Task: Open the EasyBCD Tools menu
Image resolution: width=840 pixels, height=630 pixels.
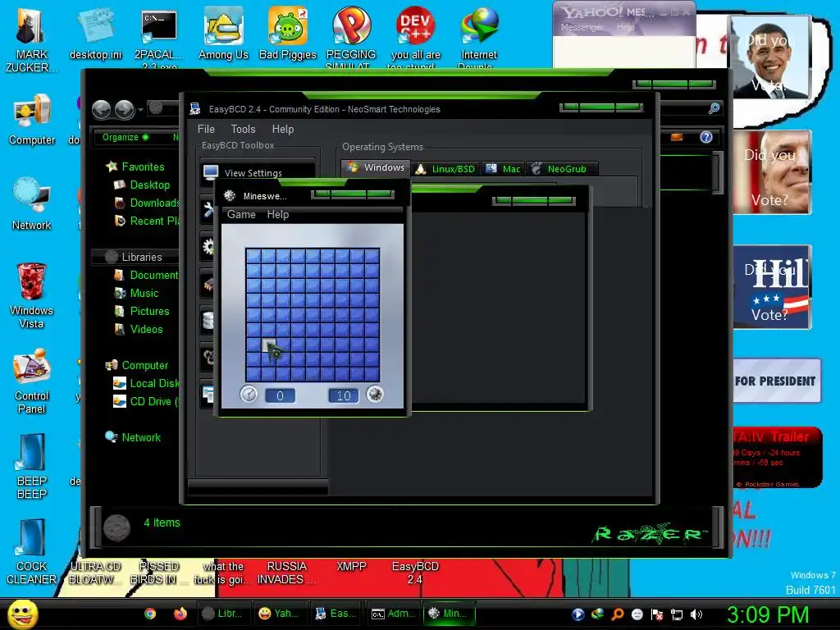Action: [x=243, y=129]
